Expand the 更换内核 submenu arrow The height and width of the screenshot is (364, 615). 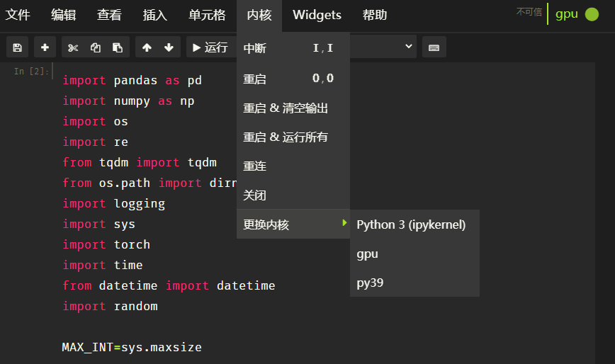pyautogui.click(x=344, y=223)
